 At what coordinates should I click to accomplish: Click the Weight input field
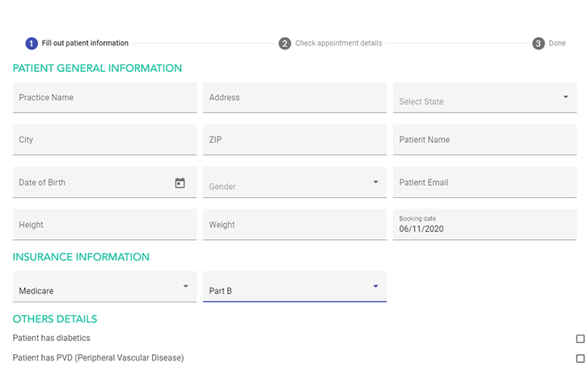pyautogui.click(x=294, y=225)
